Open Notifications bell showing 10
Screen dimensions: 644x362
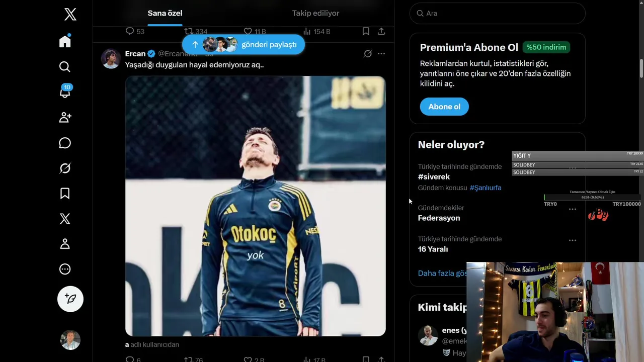tap(65, 92)
